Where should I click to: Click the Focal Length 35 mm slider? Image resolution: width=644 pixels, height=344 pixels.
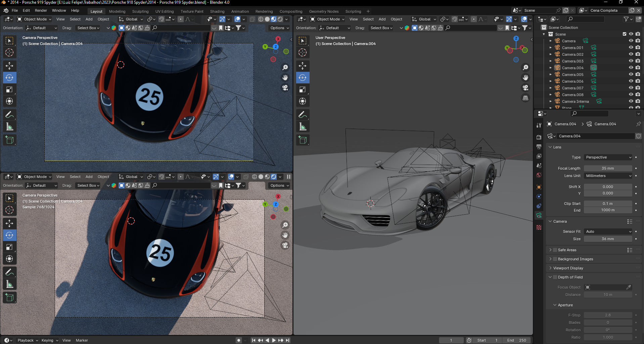(x=608, y=168)
